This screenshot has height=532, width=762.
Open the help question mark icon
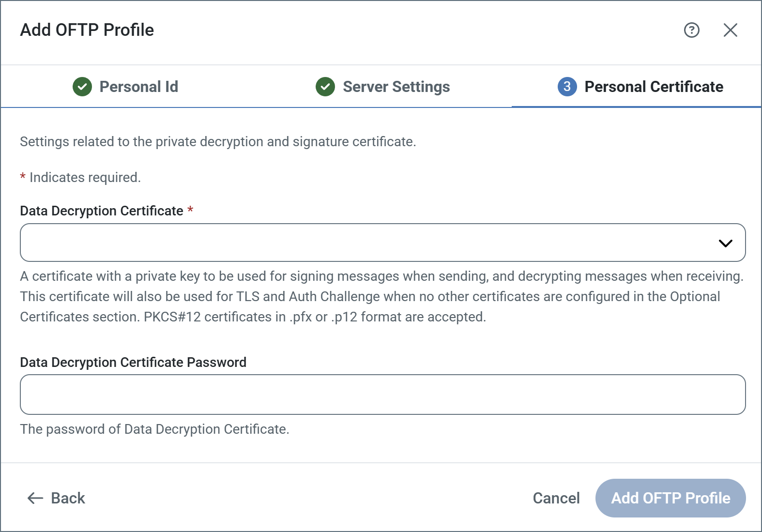(691, 30)
